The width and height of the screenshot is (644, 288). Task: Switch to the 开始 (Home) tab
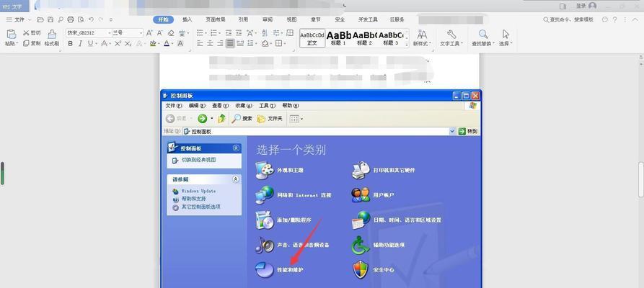point(163,19)
